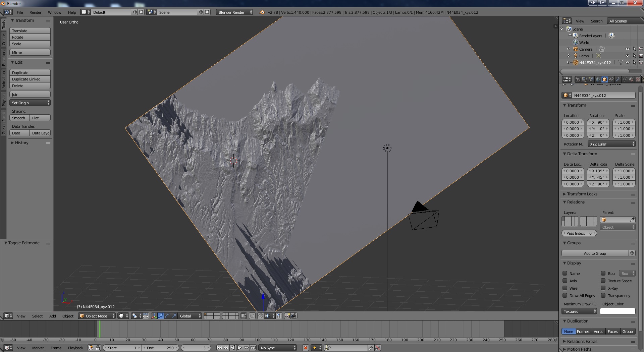Open the Rotation Mode XYZ Euler dropdown
644x352 pixels.
(612, 144)
